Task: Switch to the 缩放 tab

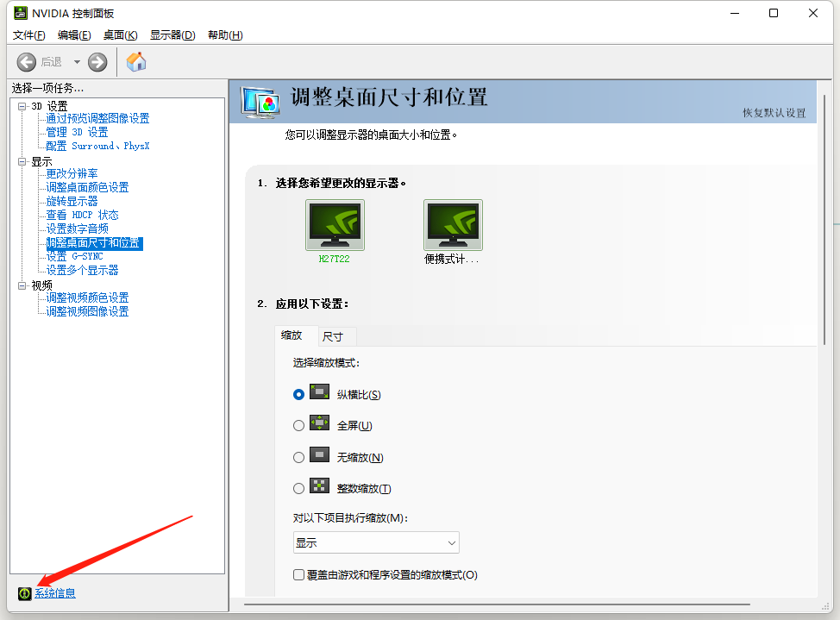Action: click(x=297, y=336)
